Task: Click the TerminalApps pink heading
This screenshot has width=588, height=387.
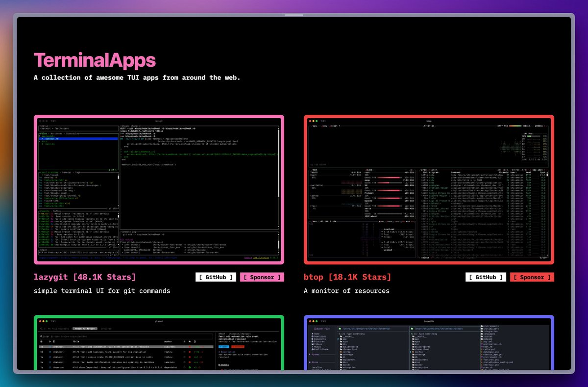Action: (95, 60)
